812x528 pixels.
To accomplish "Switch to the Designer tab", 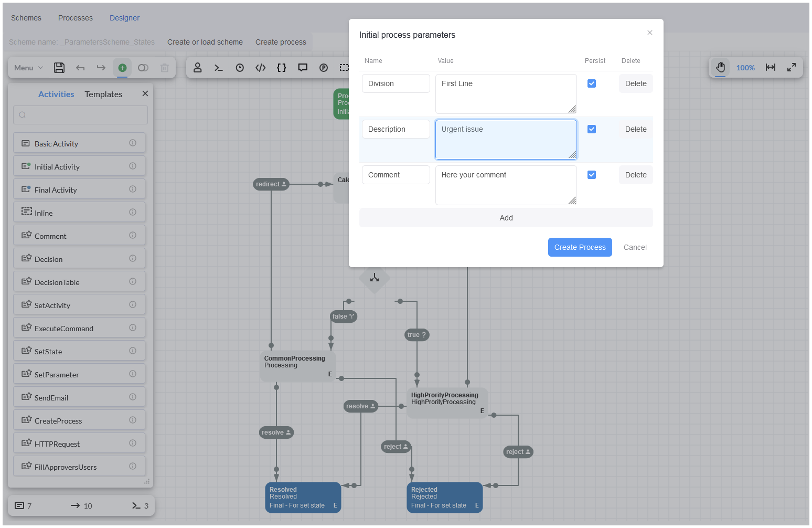I will click(x=124, y=18).
